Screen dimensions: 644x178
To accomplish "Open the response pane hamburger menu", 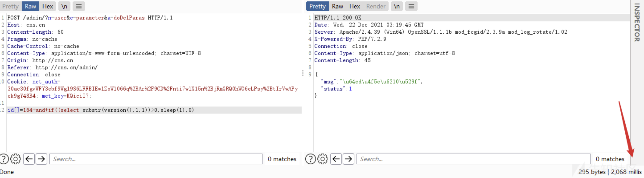I will [411, 6].
